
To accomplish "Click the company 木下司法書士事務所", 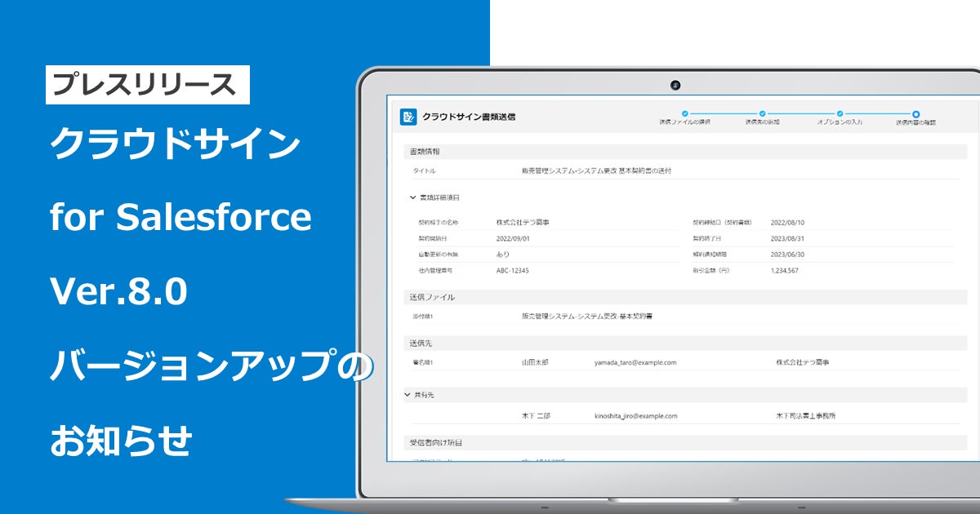I will (x=805, y=415).
